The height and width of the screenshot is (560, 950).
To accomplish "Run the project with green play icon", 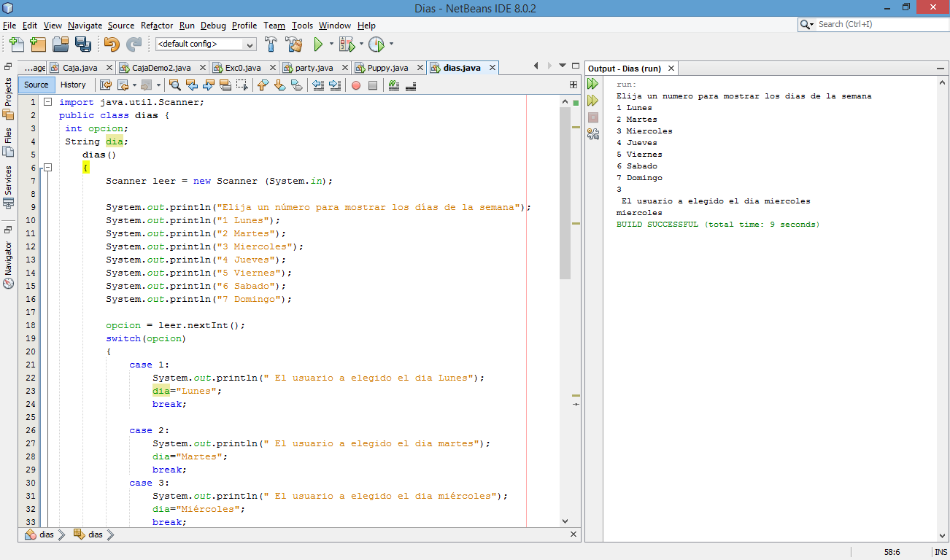I will [318, 44].
